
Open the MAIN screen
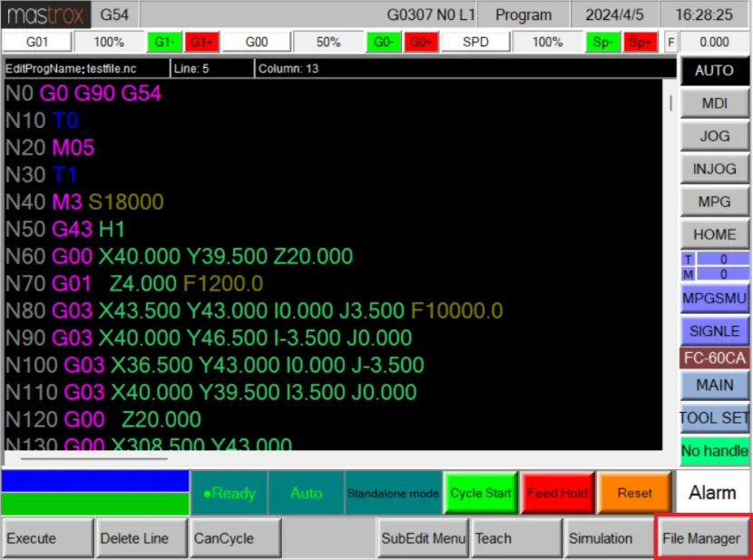pos(714,385)
